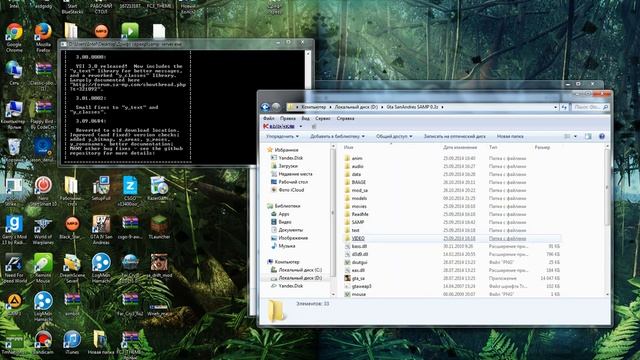Viewport: 640px width, 360px height.
Task: Select the audio folder row
Action: [452, 166]
